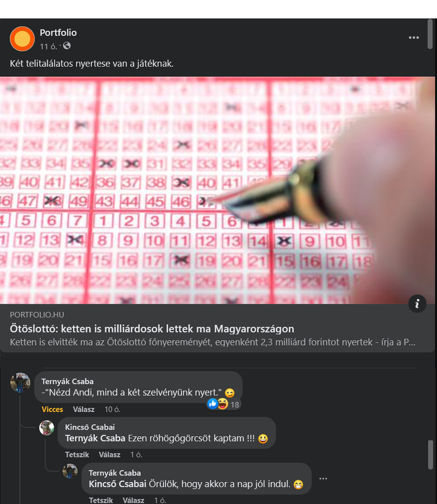Like Kincső Csabai's reply with Tetszik

tap(77, 455)
